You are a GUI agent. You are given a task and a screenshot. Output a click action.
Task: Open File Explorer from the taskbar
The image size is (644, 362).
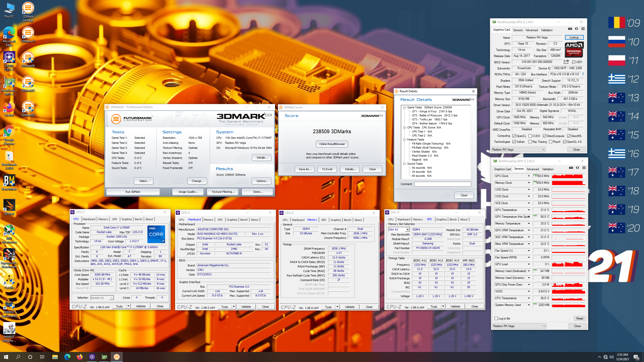tap(55, 357)
